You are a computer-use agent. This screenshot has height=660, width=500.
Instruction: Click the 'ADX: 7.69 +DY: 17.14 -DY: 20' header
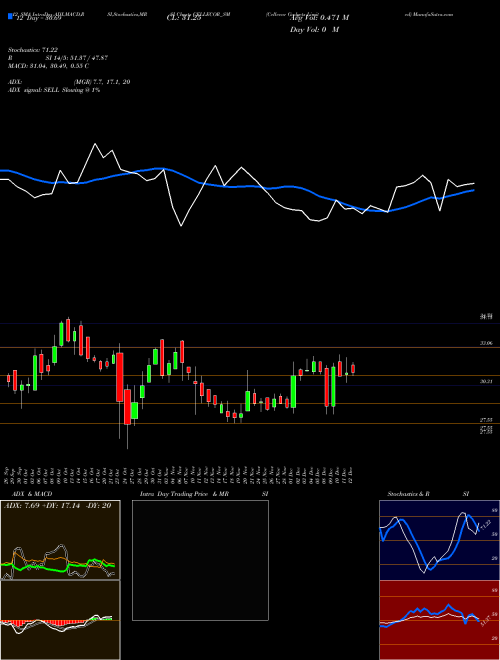tap(57, 505)
